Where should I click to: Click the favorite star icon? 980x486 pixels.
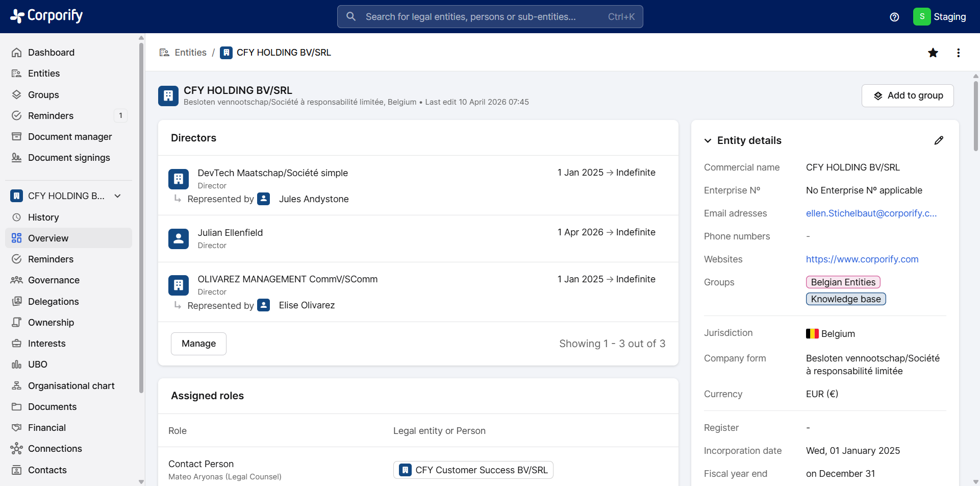[933, 53]
